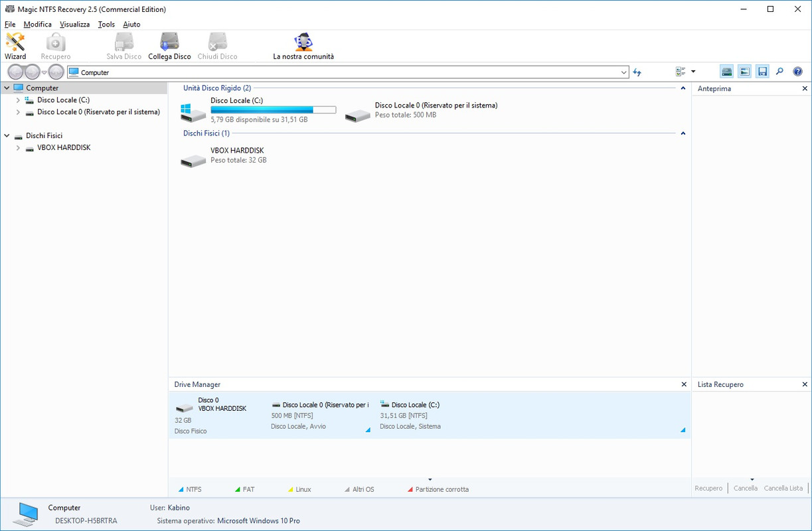Click the Computer icon in status bar

click(x=27, y=514)
